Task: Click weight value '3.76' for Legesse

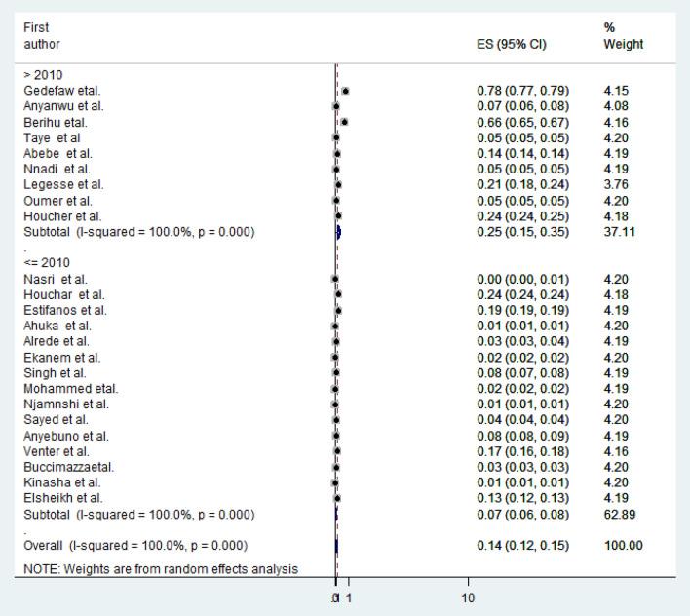Action: (616, 185)
